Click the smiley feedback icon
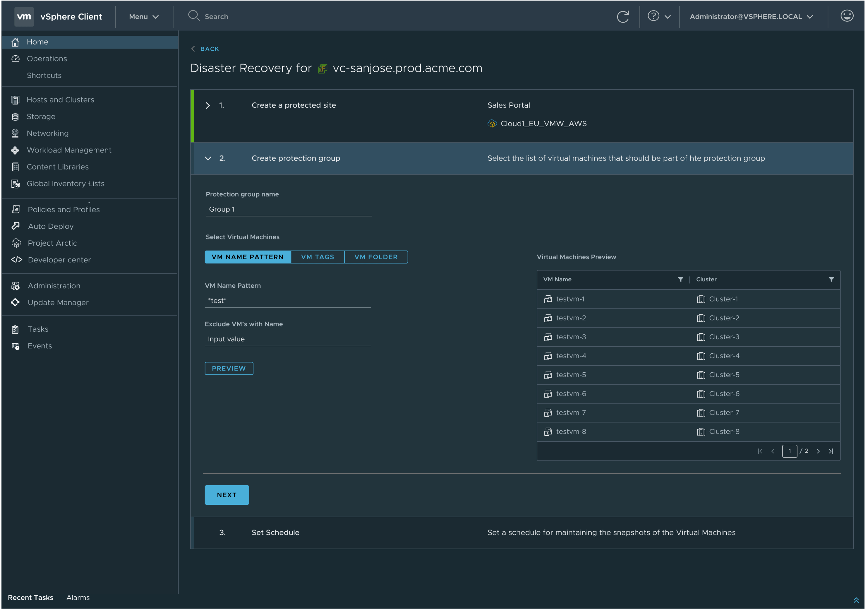Viewport: 868px width, 613px height. click(x=847, y=16)
